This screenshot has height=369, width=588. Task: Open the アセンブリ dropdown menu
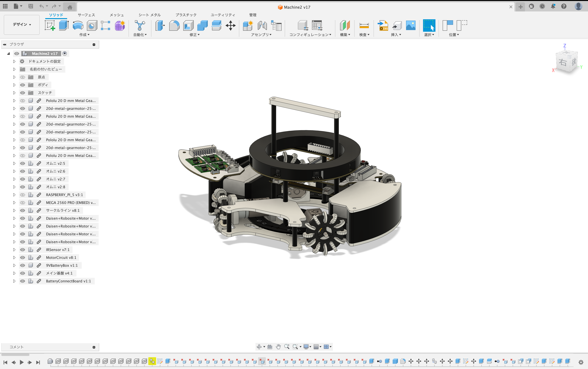click(261, 35)
